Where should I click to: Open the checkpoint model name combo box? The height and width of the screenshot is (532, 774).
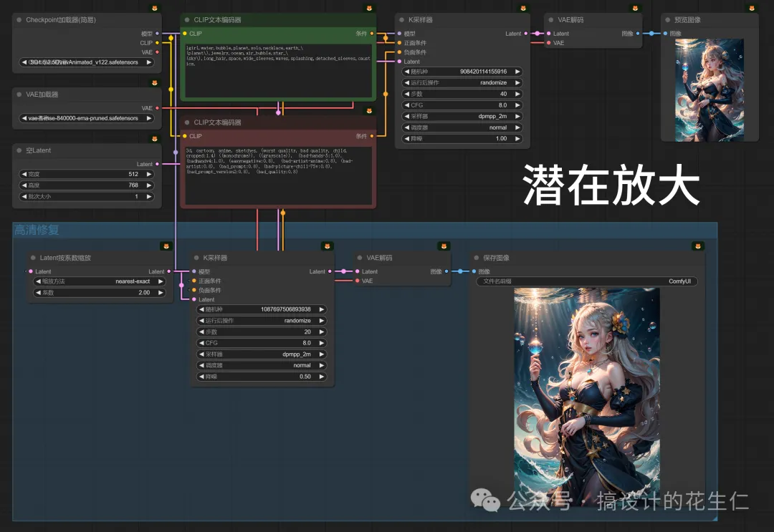click(x=87, y=62)
